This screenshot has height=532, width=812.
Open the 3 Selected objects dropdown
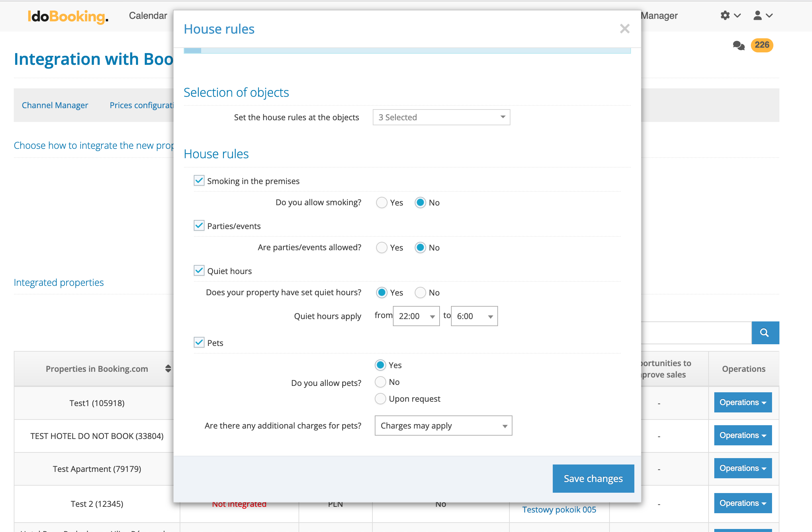click(x=441, y=117)
